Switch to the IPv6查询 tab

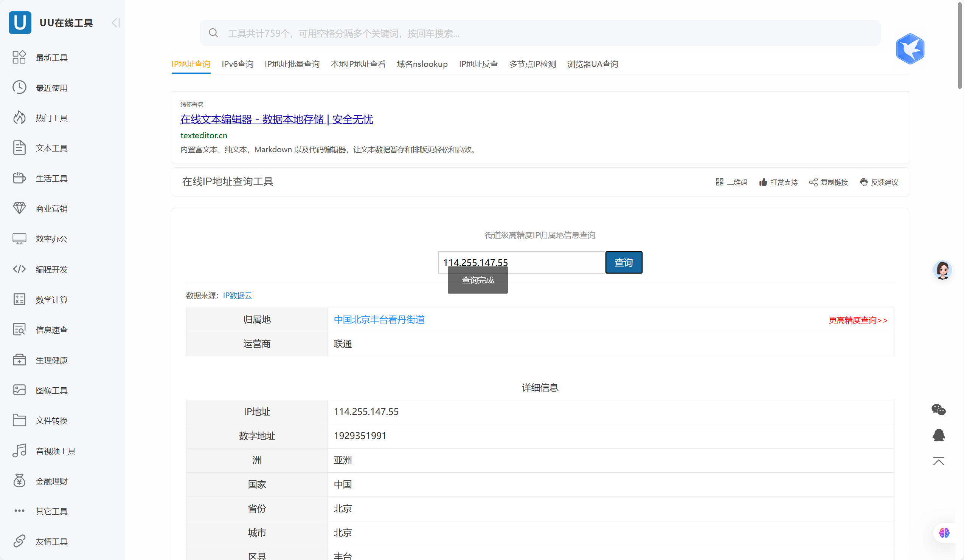(237, 64)
